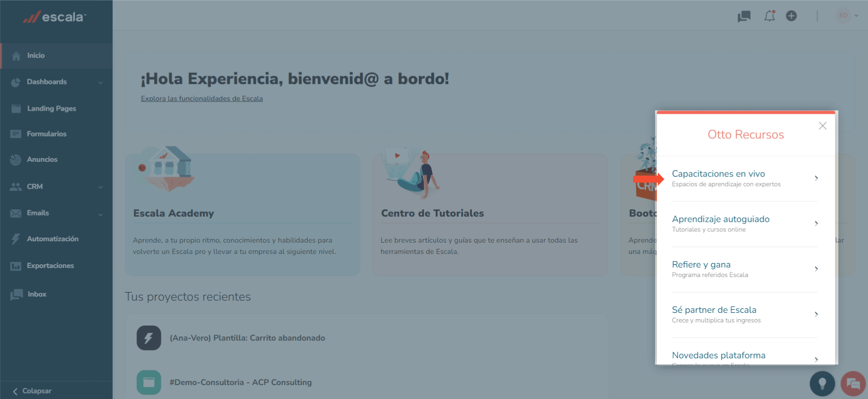This screenshot has height=399, width=868.
Task: Click the Formularios form icon
Action: (16, 134)
